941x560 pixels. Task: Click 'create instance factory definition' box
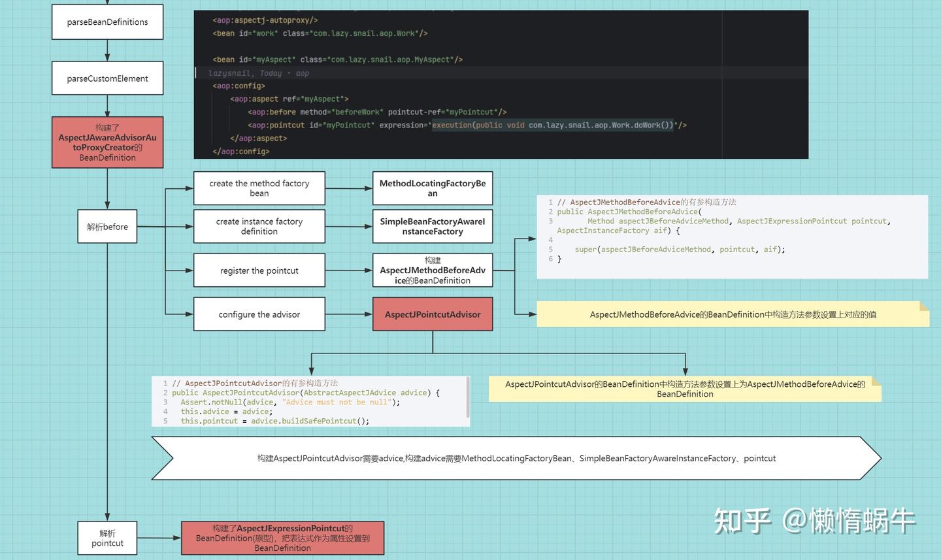(x=259, y=226)
